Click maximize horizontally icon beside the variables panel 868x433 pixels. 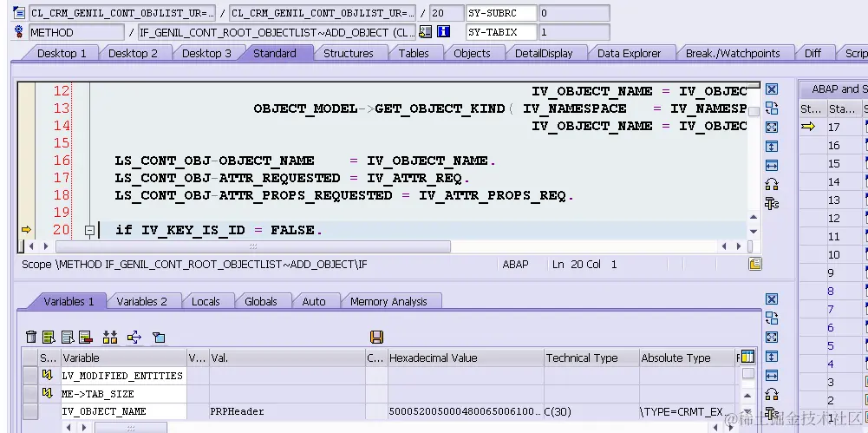click(x=772, y=376)
